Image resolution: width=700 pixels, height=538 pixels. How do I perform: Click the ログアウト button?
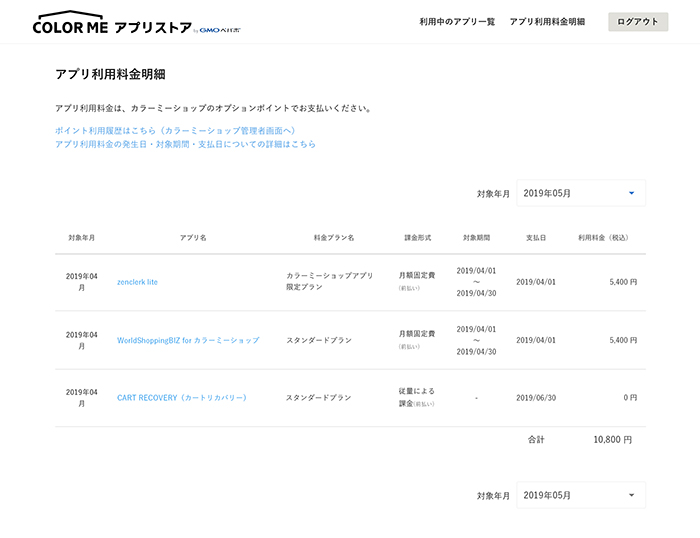click(638, 21)
